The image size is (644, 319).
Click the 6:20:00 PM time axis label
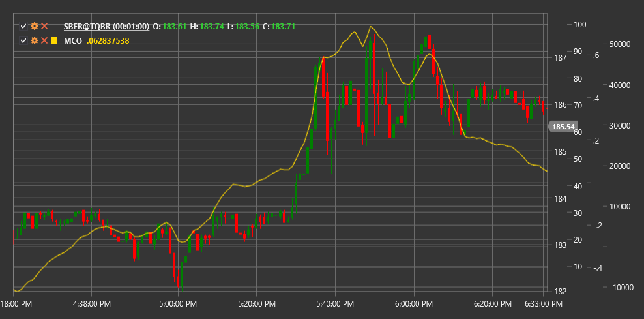click(x=492, y=304)
